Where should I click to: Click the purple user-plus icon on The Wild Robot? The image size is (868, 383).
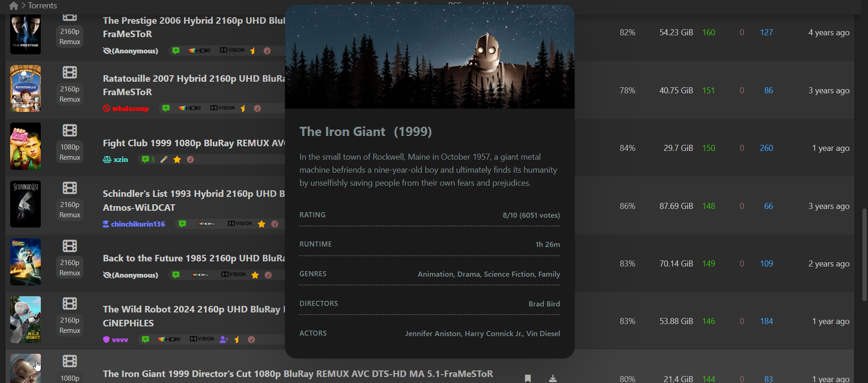coord(224,340)
